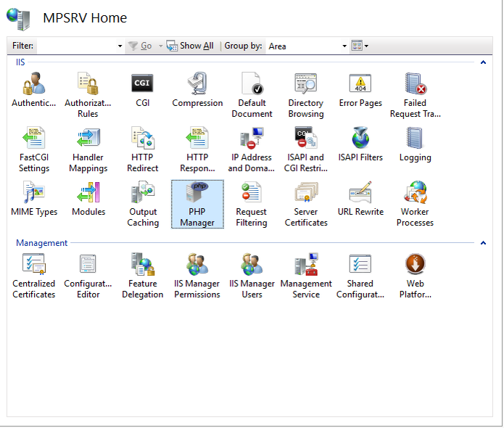Open the Go button dropdown arrow
Image resolution: width=504 pixels, height=428 pixels.
click(160, 46)
